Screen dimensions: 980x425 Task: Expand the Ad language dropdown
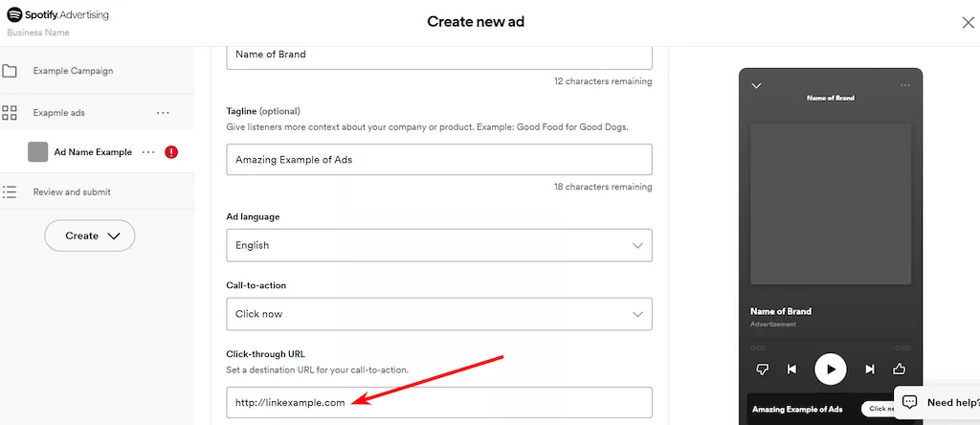tap(439, 246)
